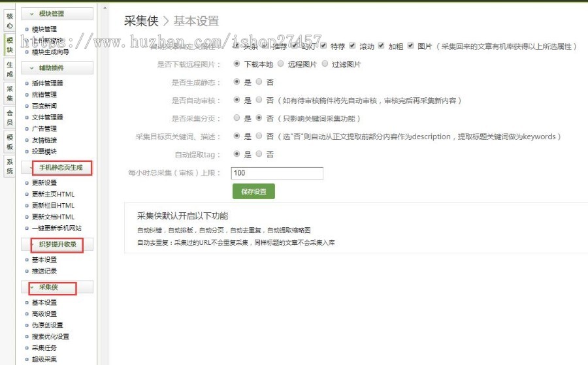
Task: Choose 否 for 是否自动审核
Action: tap(259, 100)
